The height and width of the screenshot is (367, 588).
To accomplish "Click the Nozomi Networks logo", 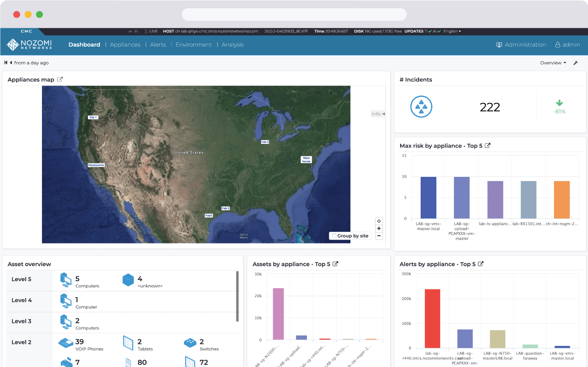I will coord(29,45).
